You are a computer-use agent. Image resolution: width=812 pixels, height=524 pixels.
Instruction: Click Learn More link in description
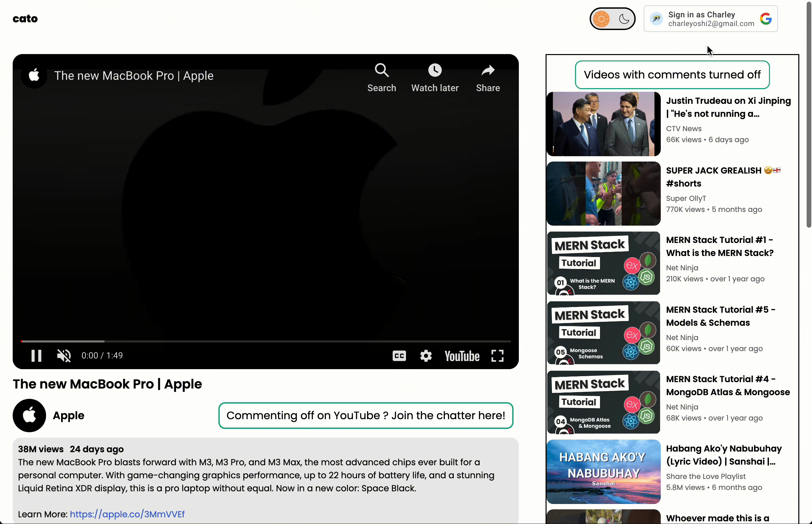pyautogui.click(x=127, y=514)
